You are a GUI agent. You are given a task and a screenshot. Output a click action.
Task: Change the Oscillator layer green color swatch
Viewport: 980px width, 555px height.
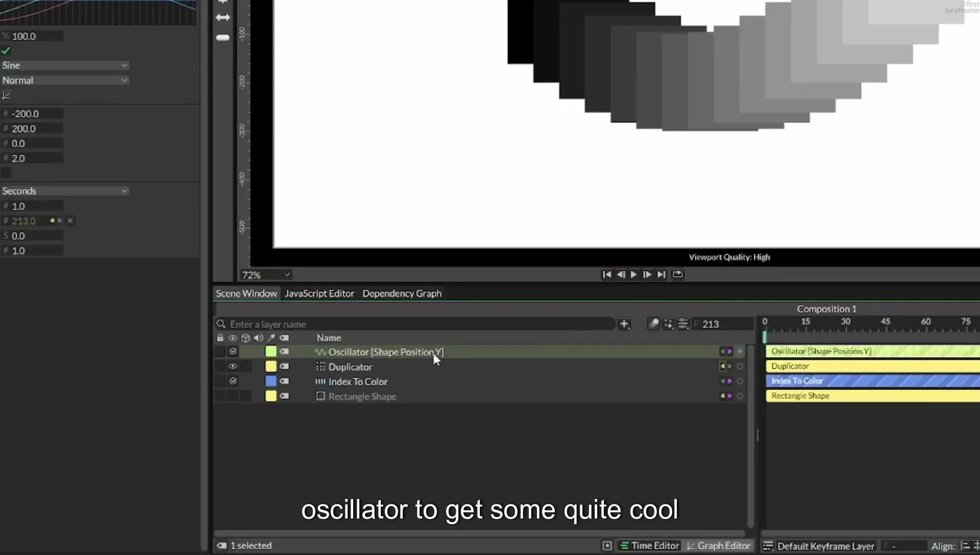271,351
